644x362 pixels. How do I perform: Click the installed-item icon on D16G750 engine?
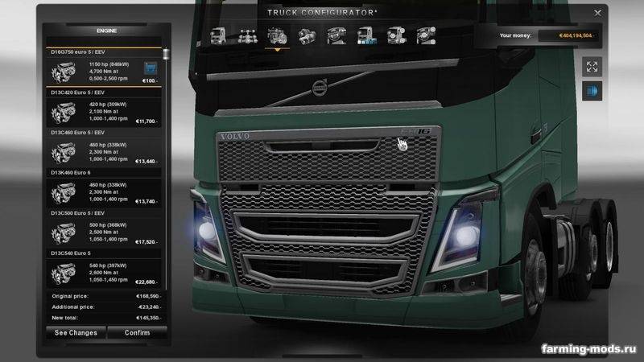coord(150,68)
